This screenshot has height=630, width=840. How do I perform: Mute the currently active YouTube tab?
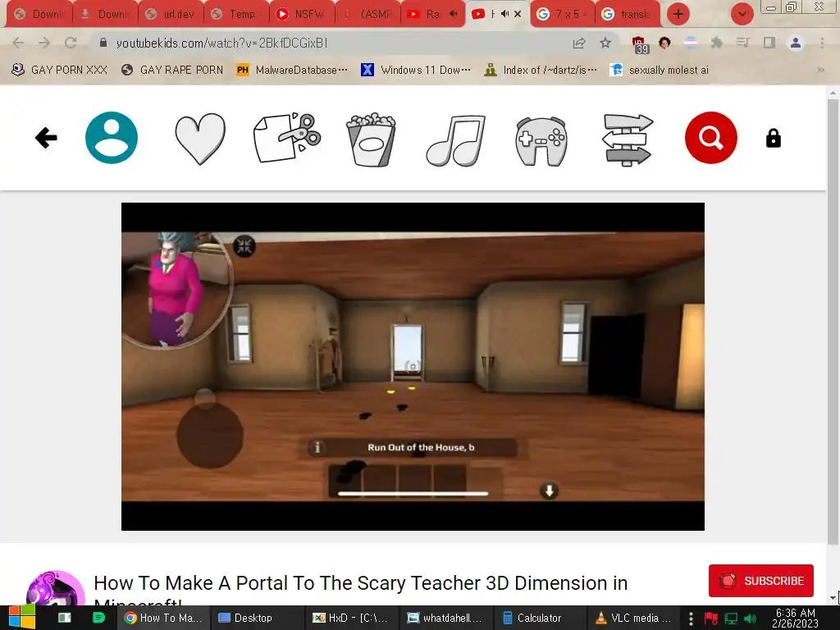pyautogui.click(x=504, y=15)
